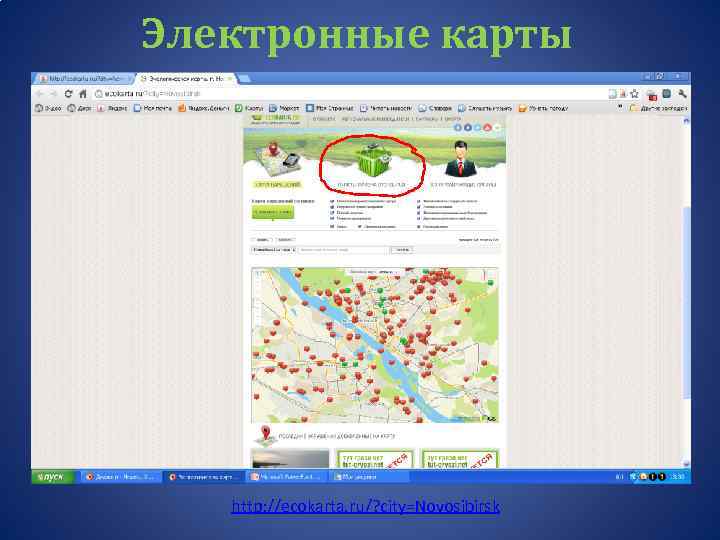This screenshot has width=720, height=540.
Task: Open the Яндекс bookmark
Action: coord(112,108)
